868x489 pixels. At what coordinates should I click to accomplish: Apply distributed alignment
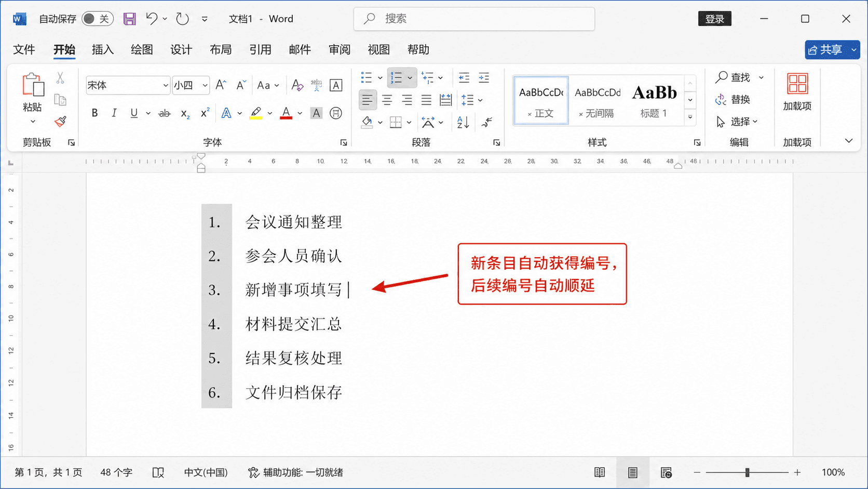[445, 100]
